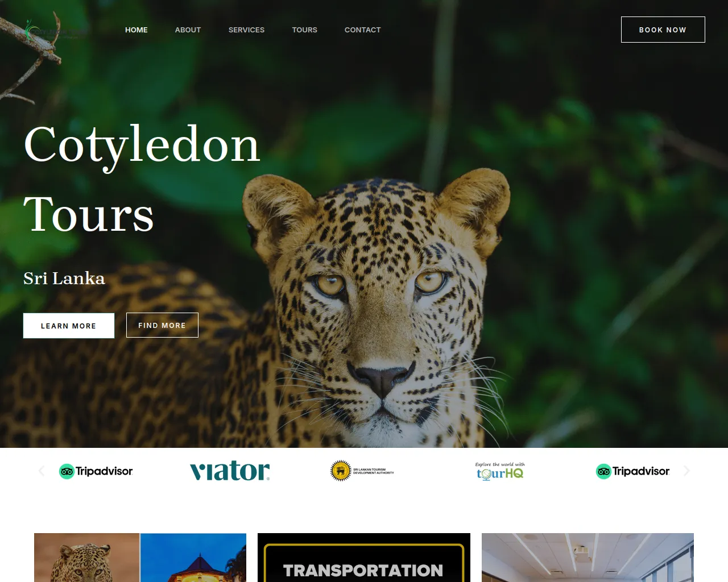Open the first Tripadvisor partner logo
The width and height of the screenshot is (728, 582).
[x=96, y=471]
